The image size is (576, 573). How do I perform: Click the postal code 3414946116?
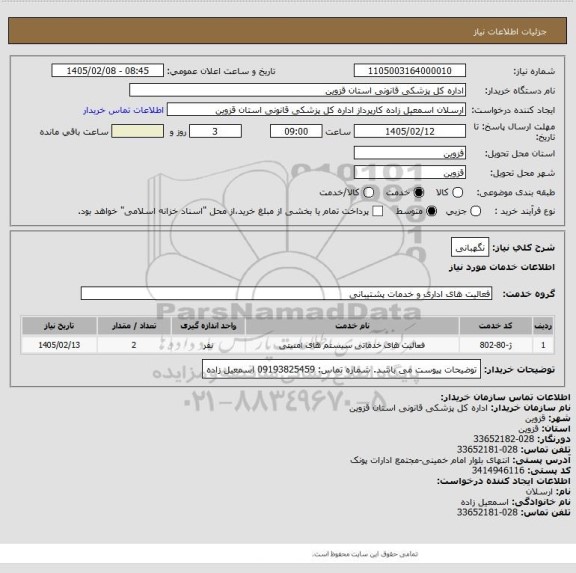pyautogui.click(x=498, y=471)
